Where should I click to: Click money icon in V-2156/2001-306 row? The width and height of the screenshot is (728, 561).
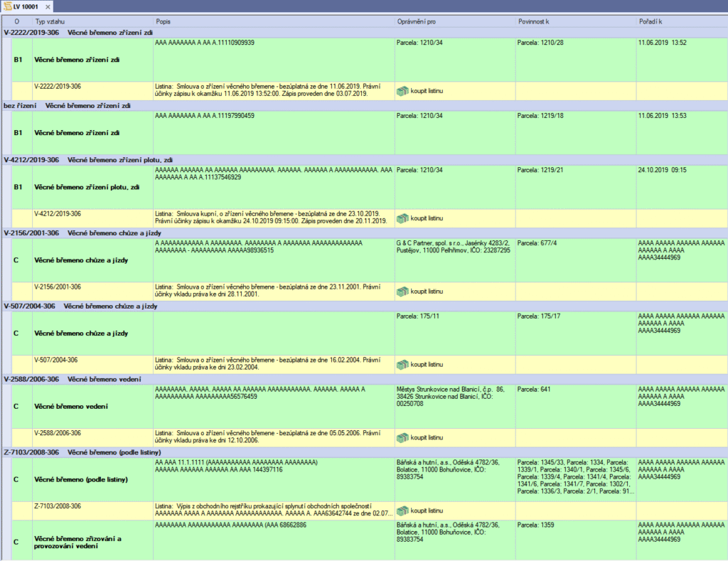pos(402,292)
